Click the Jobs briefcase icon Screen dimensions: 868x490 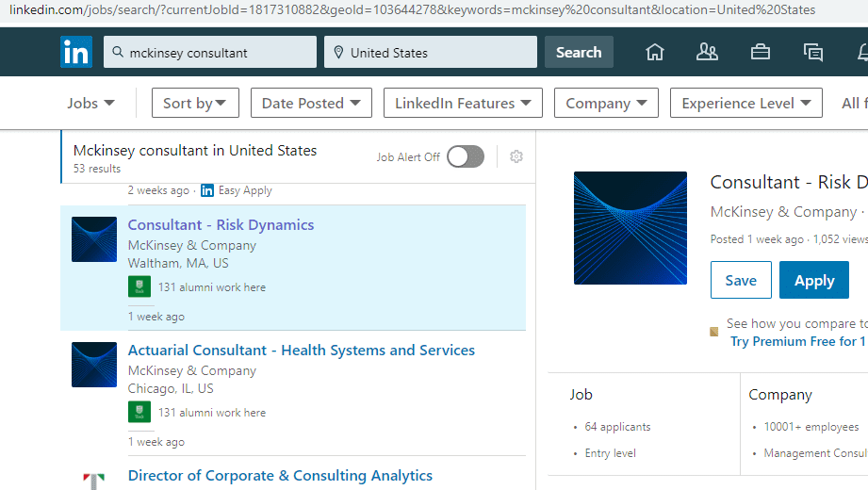(x=761, y=53)
